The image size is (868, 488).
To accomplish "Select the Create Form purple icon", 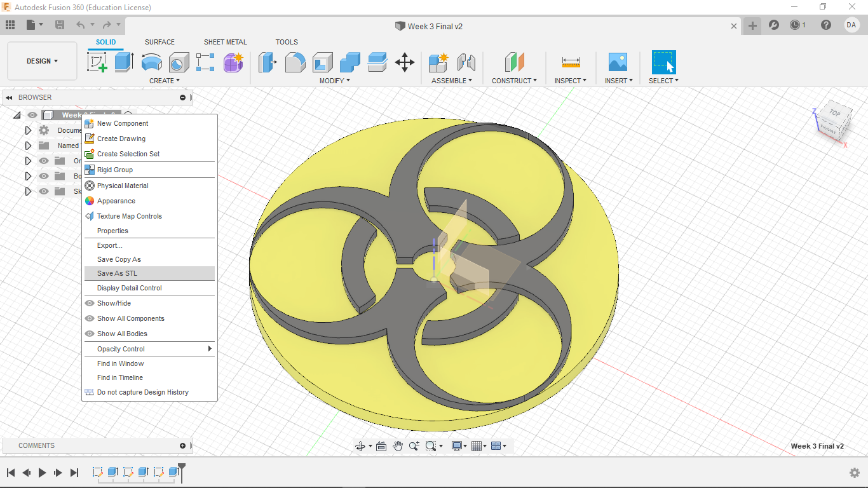I will tap(233, 62).
